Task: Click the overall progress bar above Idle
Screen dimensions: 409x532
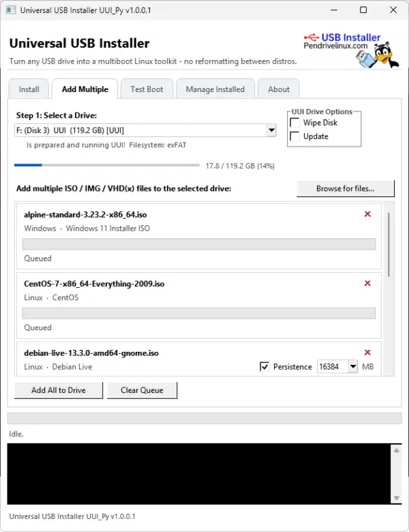Action: pos(204,418)
